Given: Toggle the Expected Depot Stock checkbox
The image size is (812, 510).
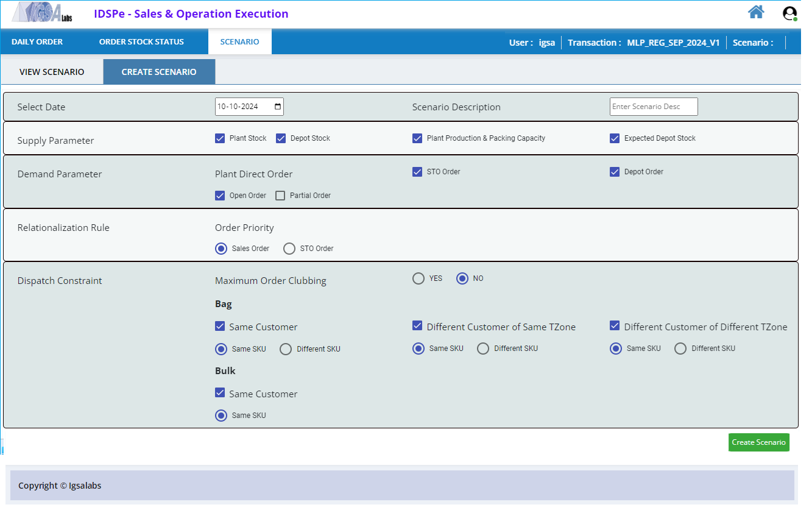Looking at the screenshot, I should pyautogui.click(x=615, y=138).
